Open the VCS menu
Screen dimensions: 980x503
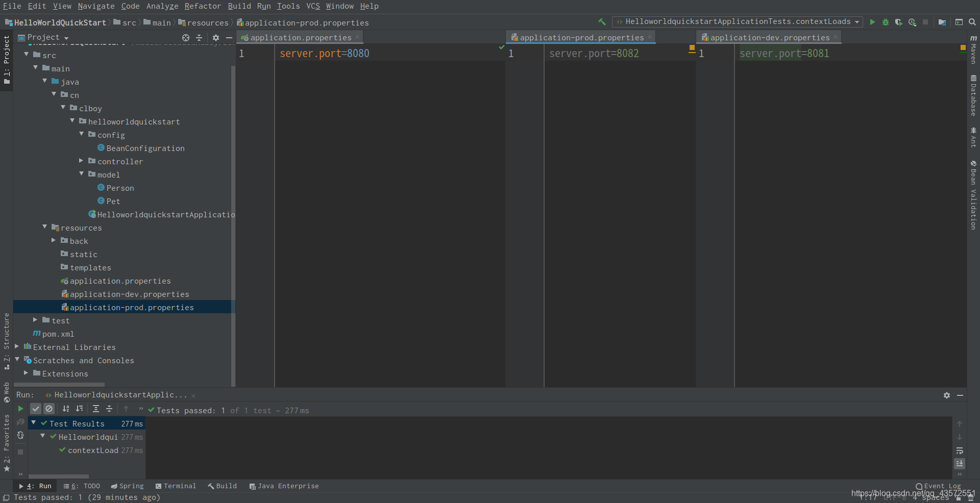pyautogui.click(x=313, y=6)
